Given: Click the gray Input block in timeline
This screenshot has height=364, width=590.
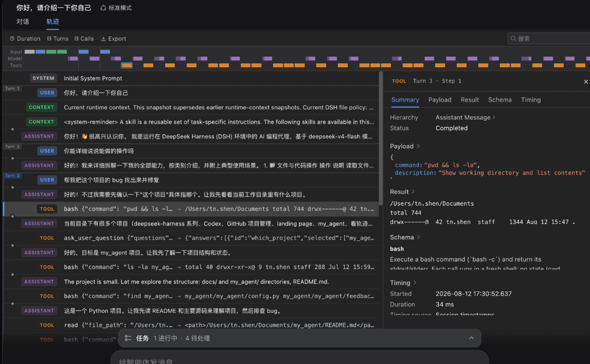Looking at the screenshot, I should pyautogui.click(x=29, y=51).
